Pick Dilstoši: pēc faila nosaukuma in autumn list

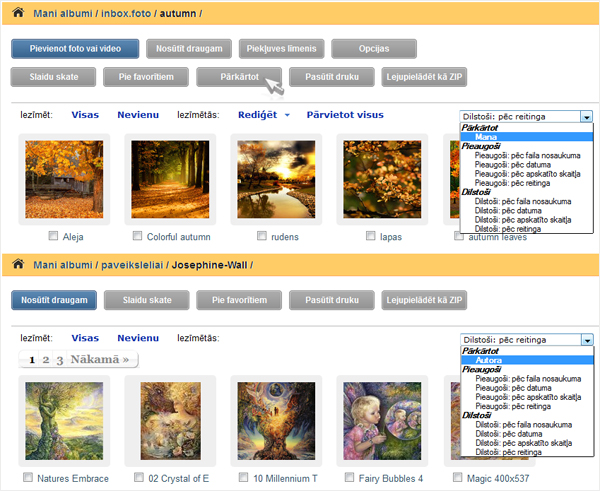tap(527, 201)
